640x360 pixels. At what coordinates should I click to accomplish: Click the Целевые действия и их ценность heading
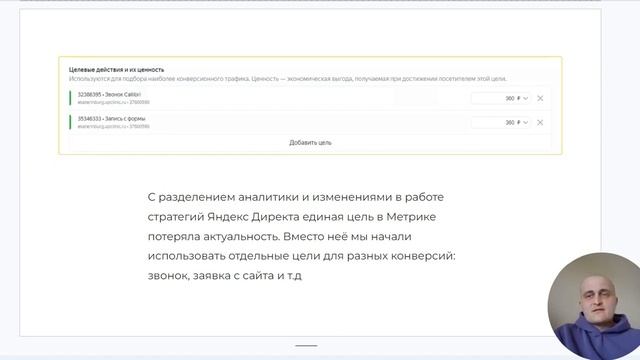(116, 70)
